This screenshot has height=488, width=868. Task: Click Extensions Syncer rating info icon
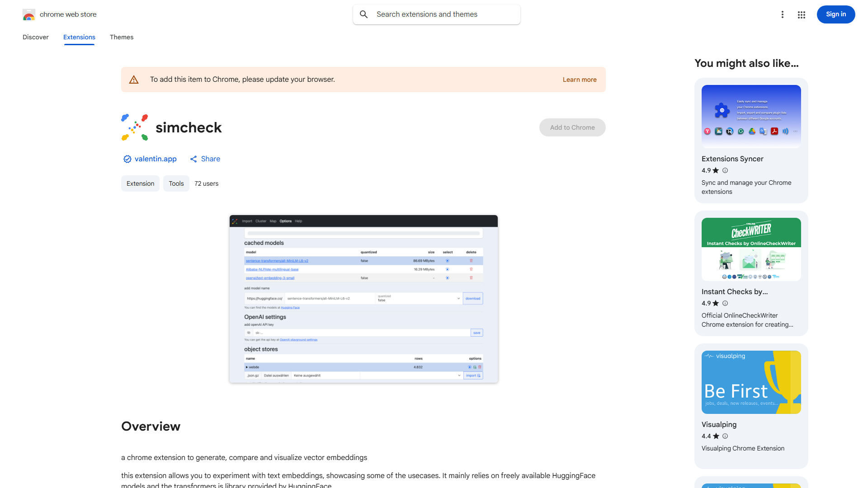(725, 170)
